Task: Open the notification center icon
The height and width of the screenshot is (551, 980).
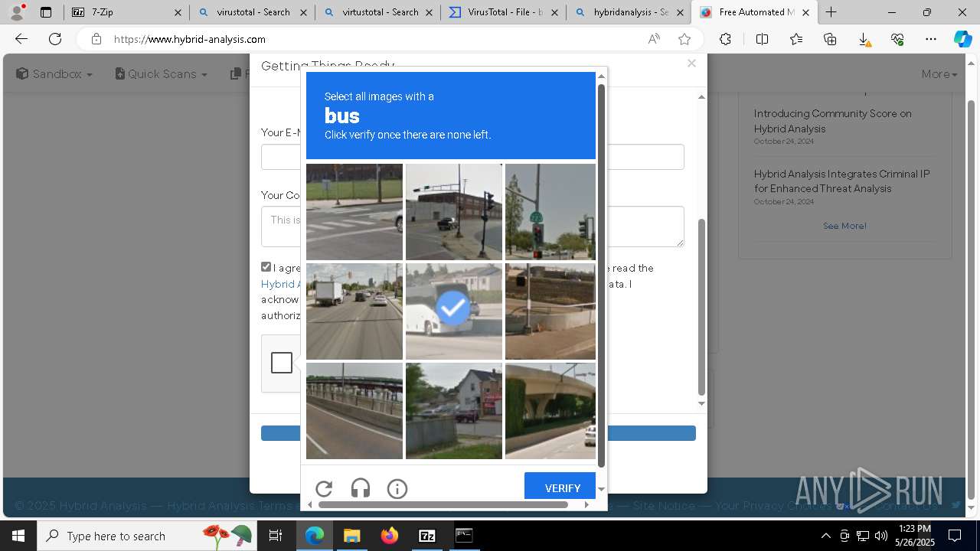Action: (955, 536)
